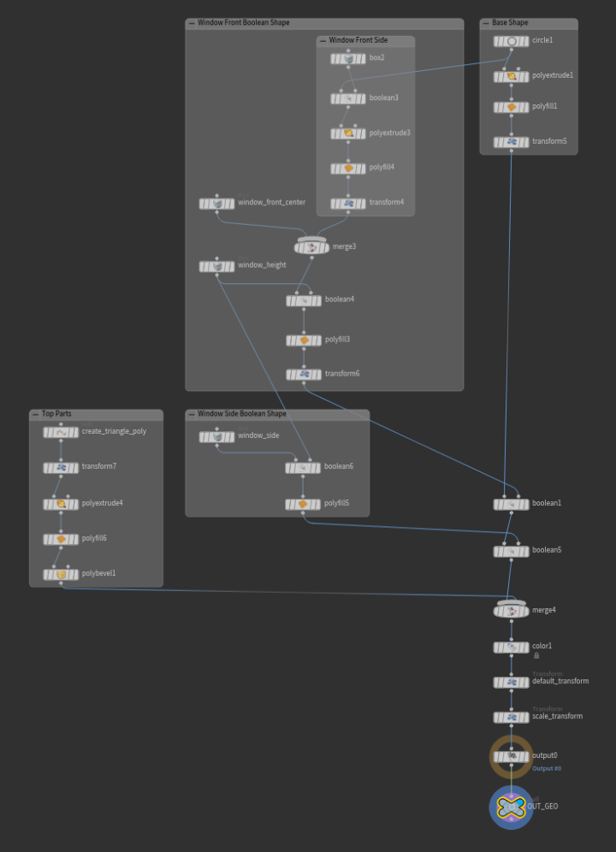Select the color1 color node
The image size is (616, 852).
click(512, 648)
